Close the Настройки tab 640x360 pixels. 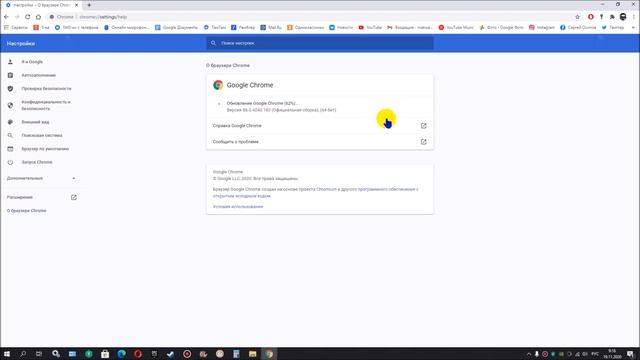76,5
